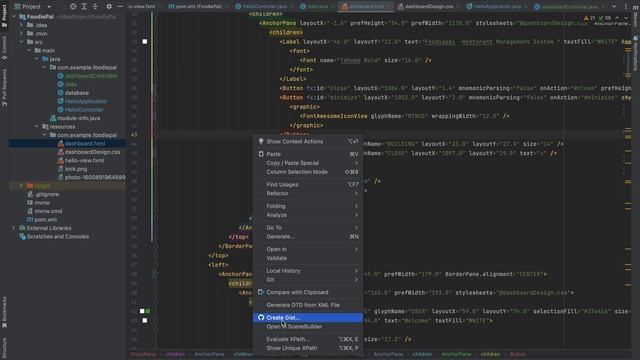
Task: Switch to dashboardDesign.css tab
Action: tap(425, 7)
